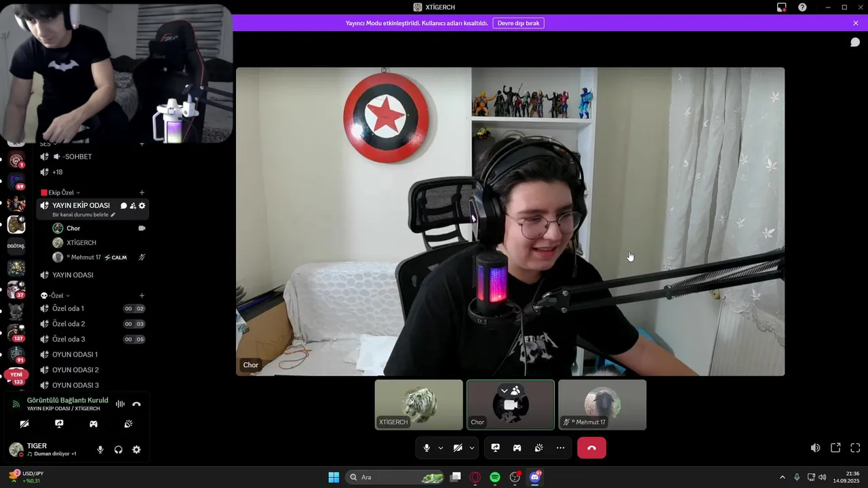Join the YAYIN ODASI voice channel

pos(92,275)
